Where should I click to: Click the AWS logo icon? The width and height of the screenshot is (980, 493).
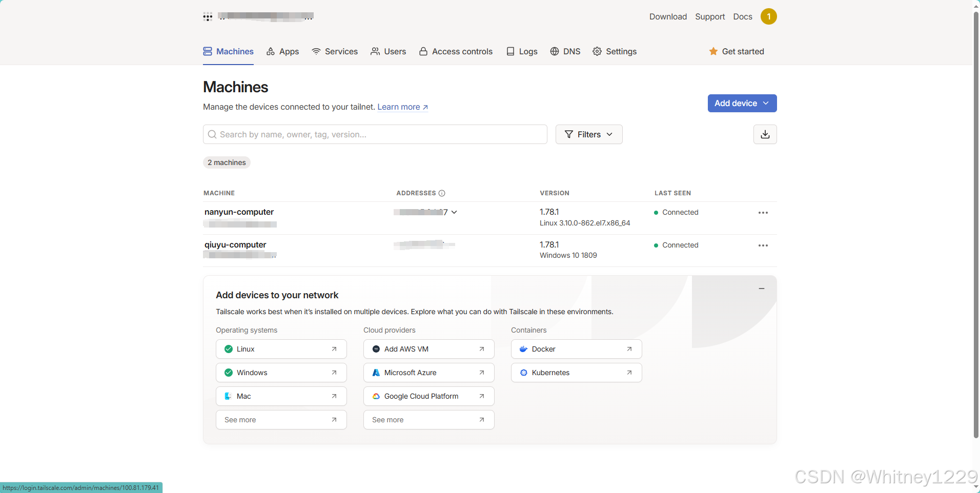376,349
